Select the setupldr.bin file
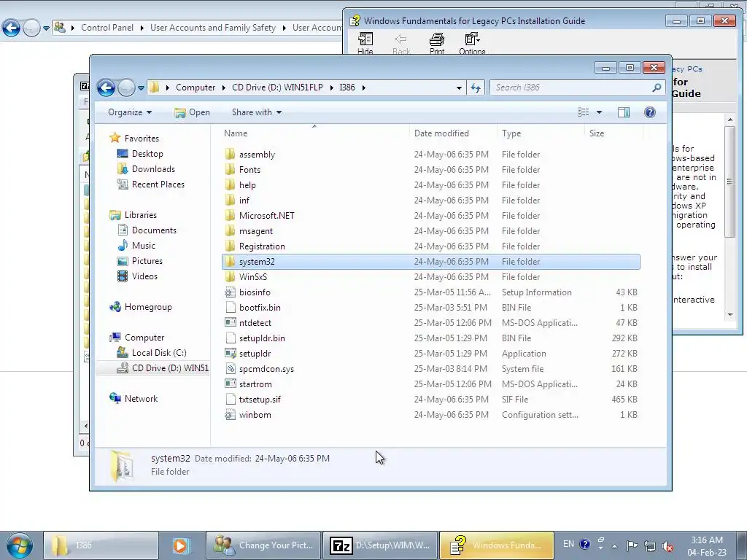Viewport: 747px width, 560px height. [x=262, y=338]
